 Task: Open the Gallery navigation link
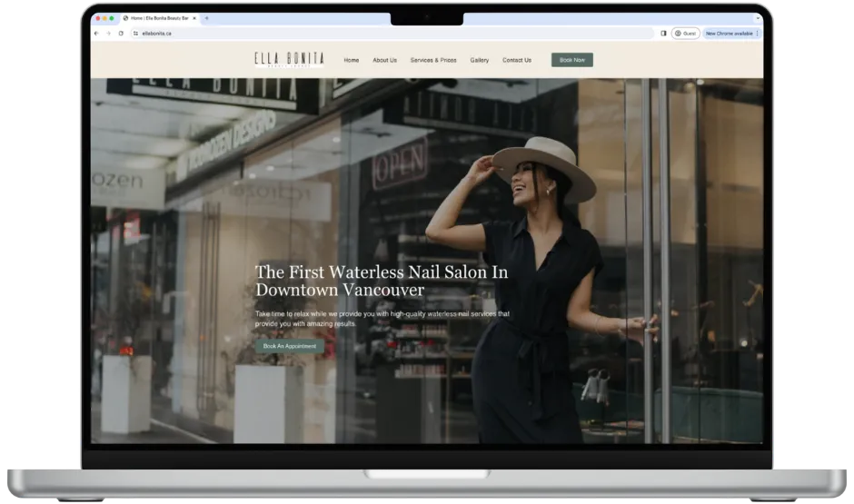[x=480, y=60]
